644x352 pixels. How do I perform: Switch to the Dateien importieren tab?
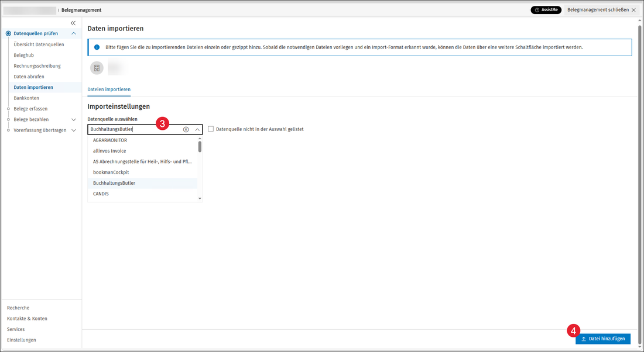109,89
